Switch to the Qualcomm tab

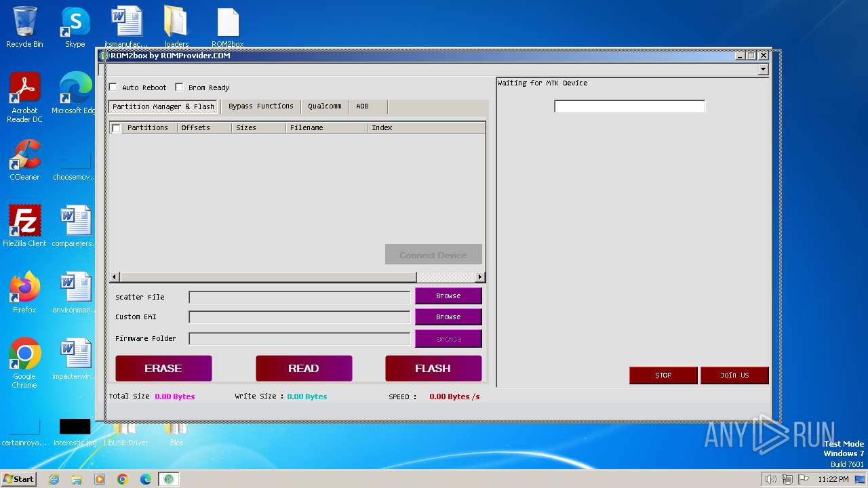coord(325,106)
